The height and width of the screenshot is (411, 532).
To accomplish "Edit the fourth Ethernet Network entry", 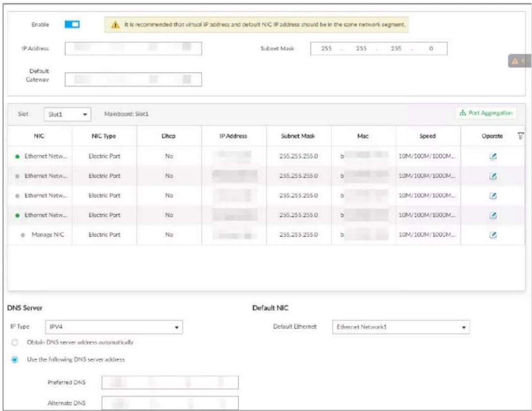I will (x=493, y=215).
